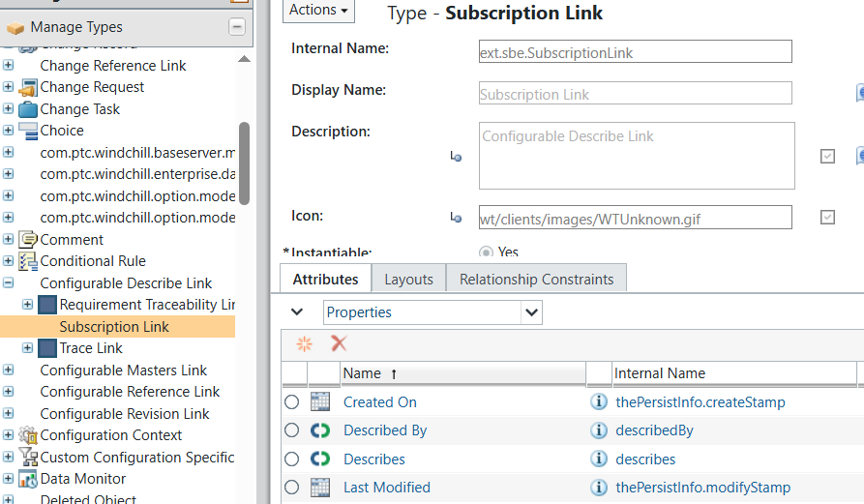
Task: Collapse the Configurable Describe Link node
Action: pyautogui.click(x=9, y=283)
